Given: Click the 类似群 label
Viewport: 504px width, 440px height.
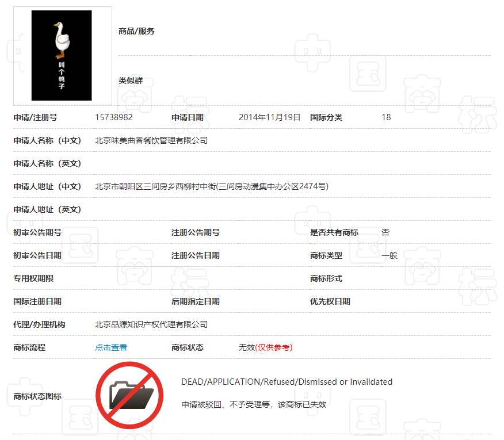Looking at the screenshot, I should click(131, 81).
